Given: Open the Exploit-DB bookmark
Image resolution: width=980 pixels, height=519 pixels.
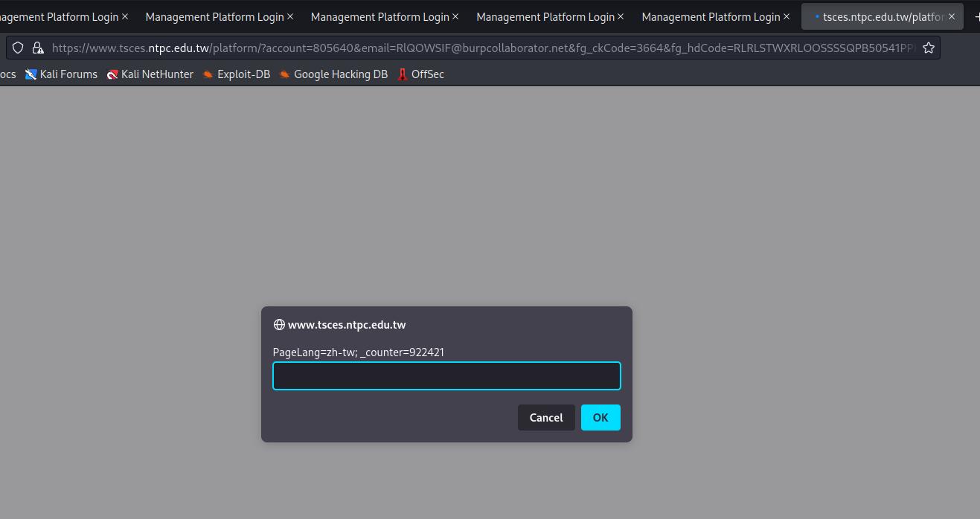Looking at the screenshot, I should point(236,74).
